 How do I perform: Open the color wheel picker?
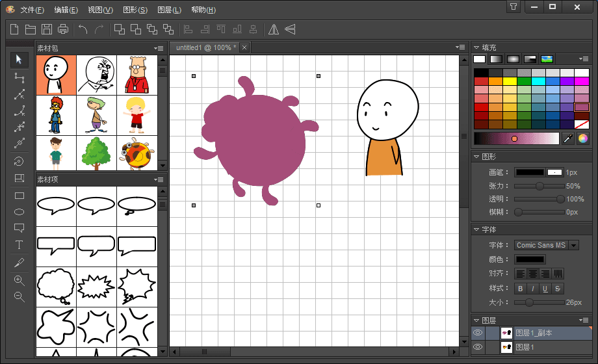(583, 138)
